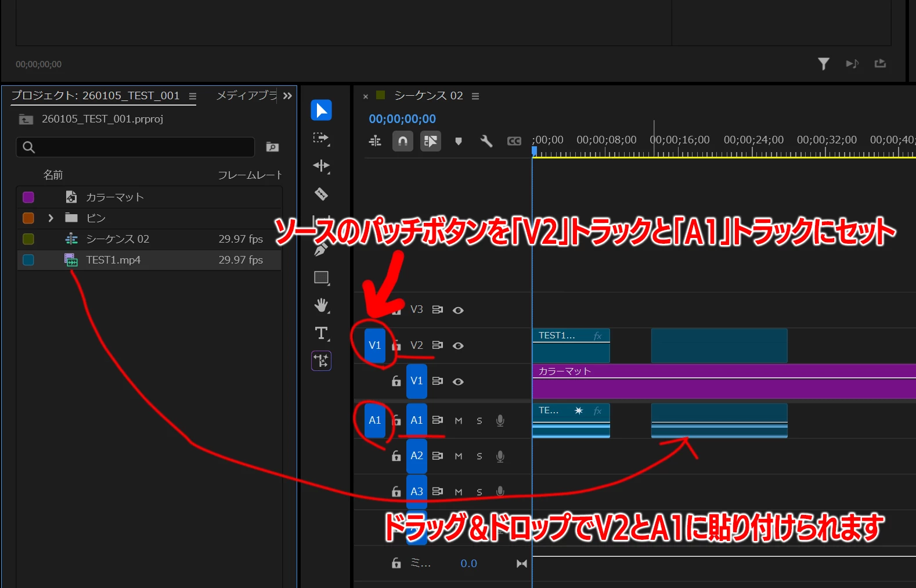916x588 pixels.
Task: Click the project search field
Action: point(135,147)
